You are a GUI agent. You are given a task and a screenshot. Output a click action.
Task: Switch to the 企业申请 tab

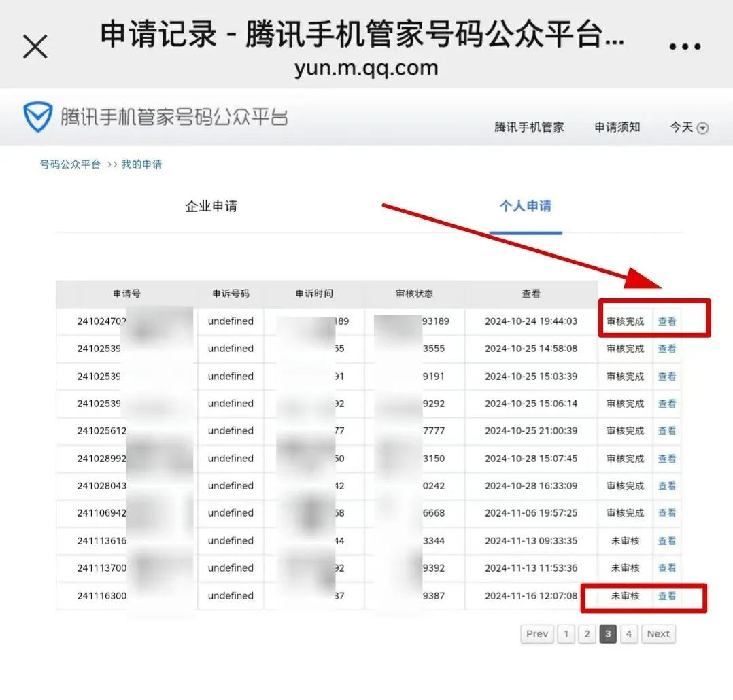(x=211, y=206)
